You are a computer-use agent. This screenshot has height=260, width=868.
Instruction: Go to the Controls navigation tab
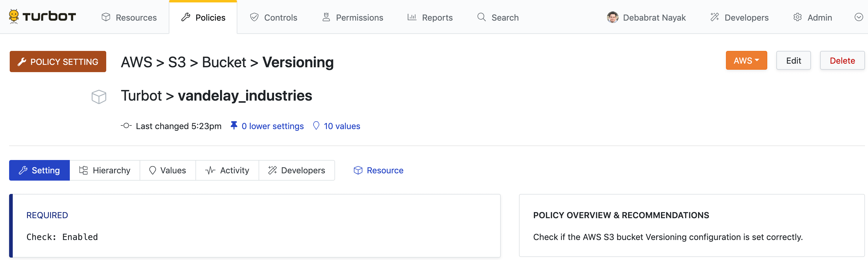coord(274,18)
